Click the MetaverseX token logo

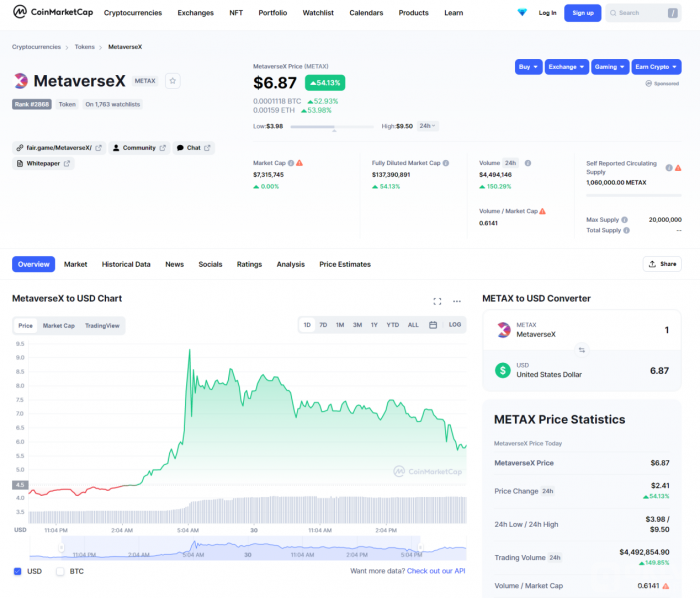[21, 81]
